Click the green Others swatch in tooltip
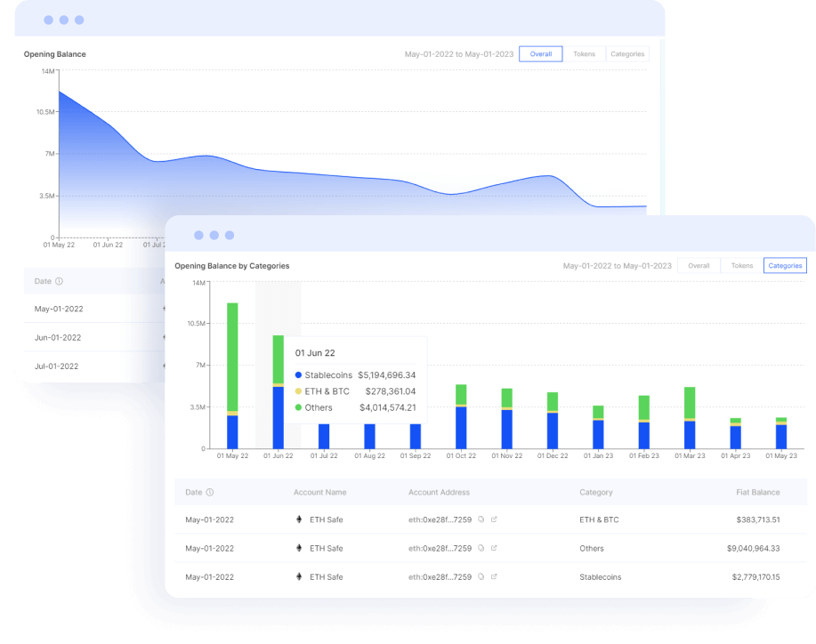816x644 pixels. [x=298, y=407]
